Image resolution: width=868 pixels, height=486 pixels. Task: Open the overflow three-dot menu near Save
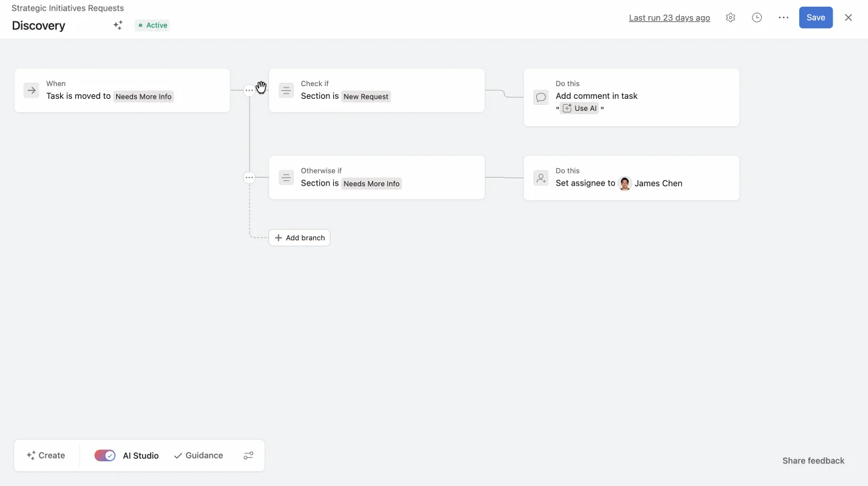(x=784, y=17)
